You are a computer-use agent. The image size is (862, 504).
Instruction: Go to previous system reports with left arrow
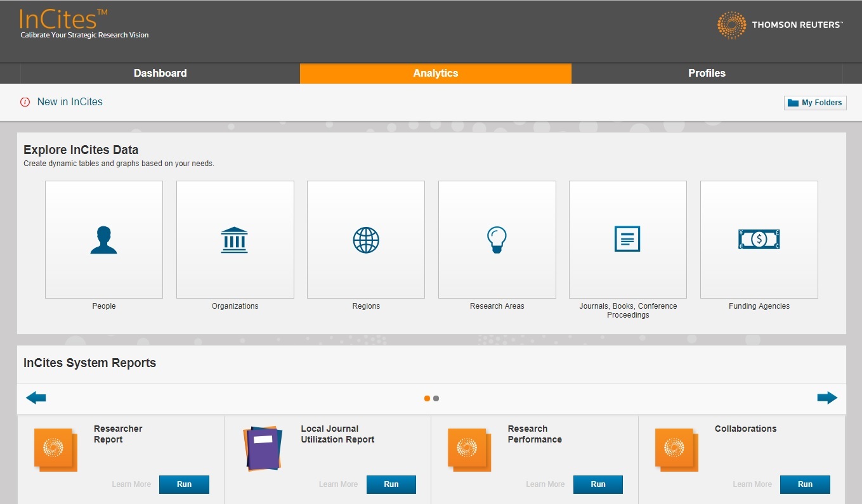pyautogui.click(x=36, y=398)
